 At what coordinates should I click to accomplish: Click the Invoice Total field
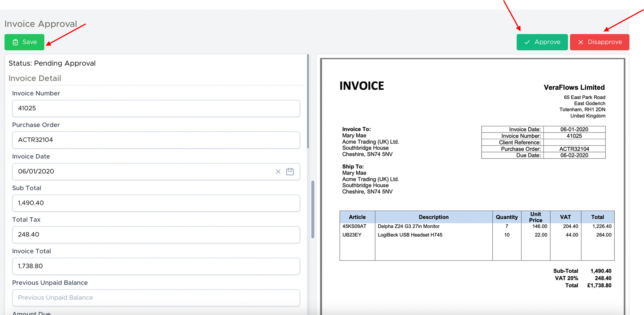click(156, 266)
